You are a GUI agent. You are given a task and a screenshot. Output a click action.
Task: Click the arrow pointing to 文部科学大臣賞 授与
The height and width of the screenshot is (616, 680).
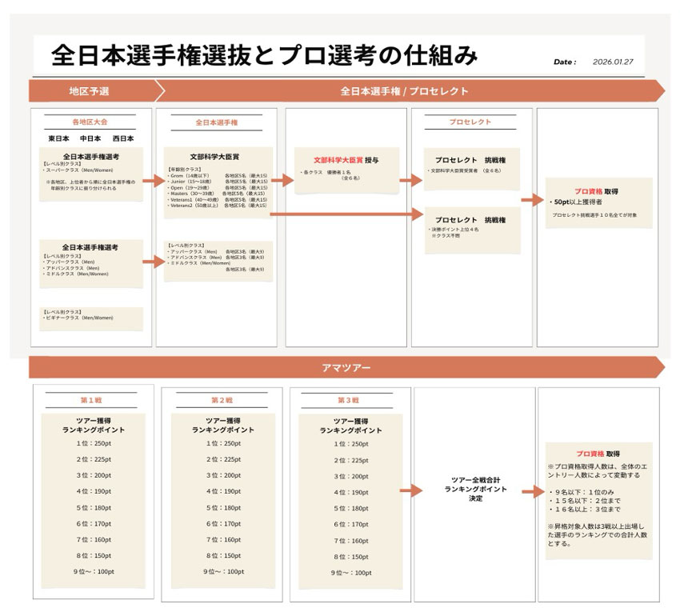point(282,180)
